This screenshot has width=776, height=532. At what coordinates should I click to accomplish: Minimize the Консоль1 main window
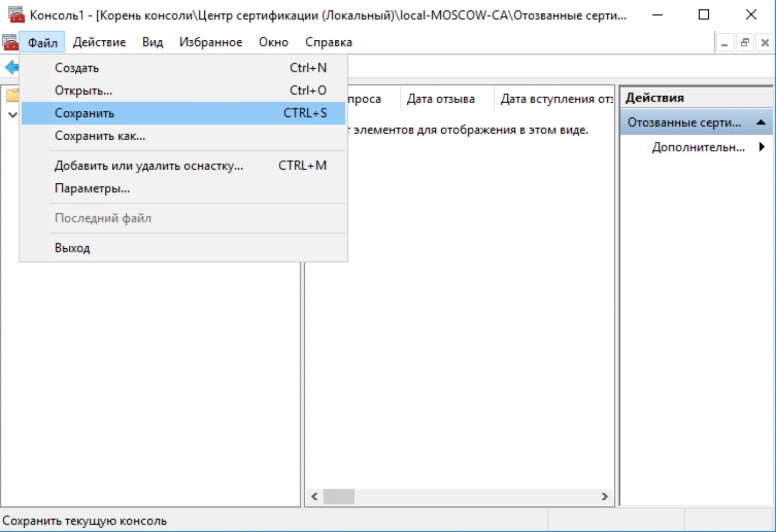pyautogui.click(x=657, y=15)
